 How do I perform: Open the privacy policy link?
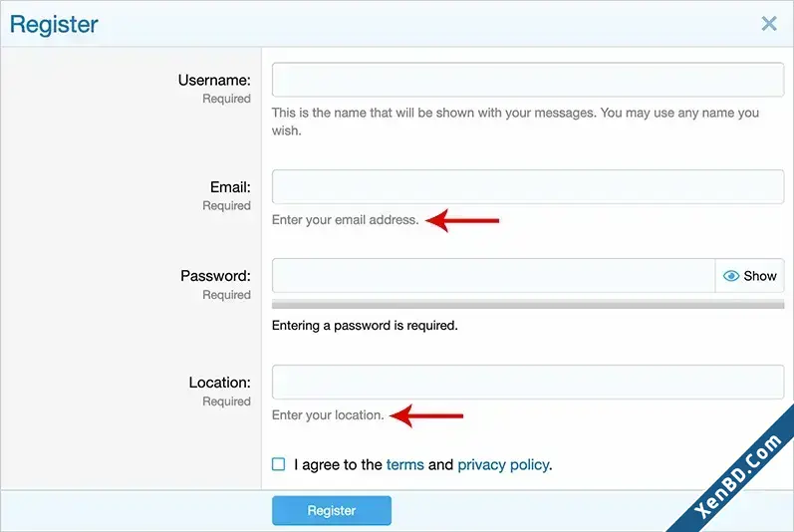point(503,464)
